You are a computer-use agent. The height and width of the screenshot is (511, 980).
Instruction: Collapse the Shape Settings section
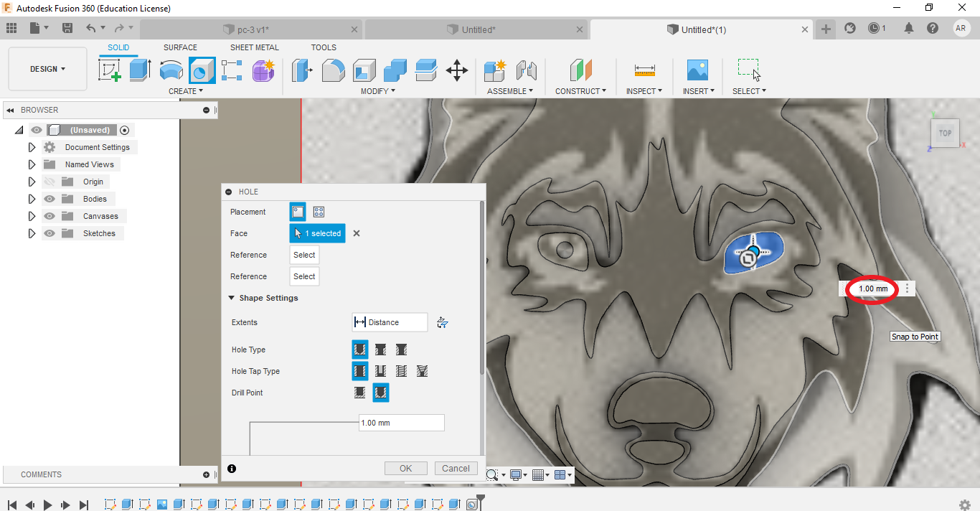232,298
